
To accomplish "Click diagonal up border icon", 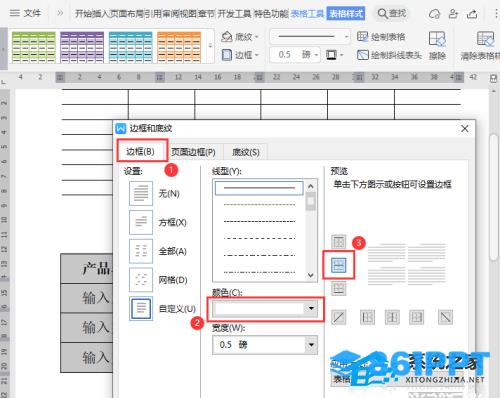I will (x=338, y=317).
